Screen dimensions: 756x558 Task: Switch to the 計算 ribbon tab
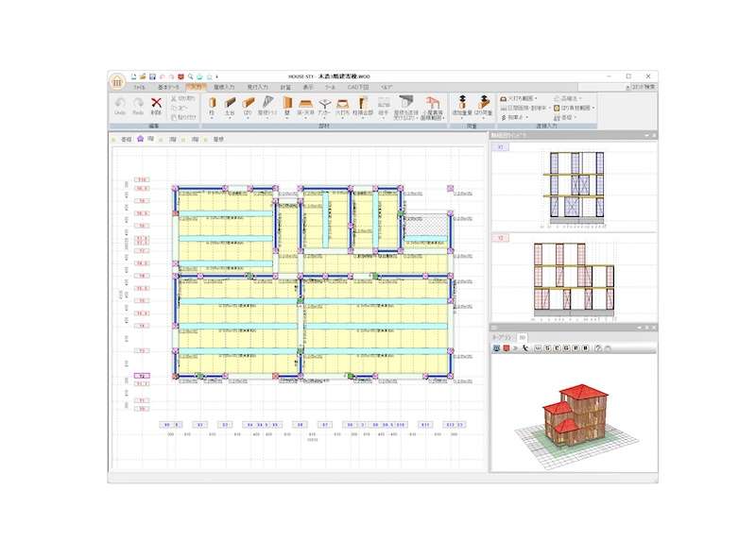(x=284, y=87)
